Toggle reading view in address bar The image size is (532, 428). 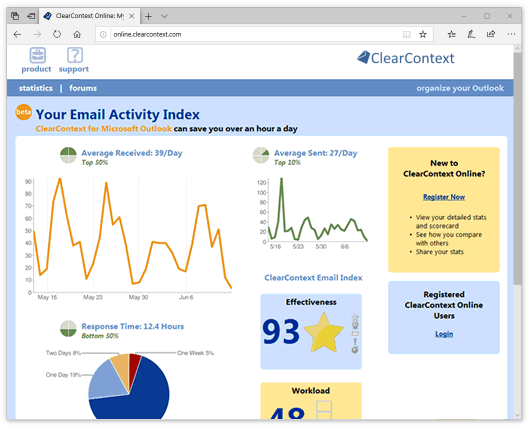(x=406, y=34)
